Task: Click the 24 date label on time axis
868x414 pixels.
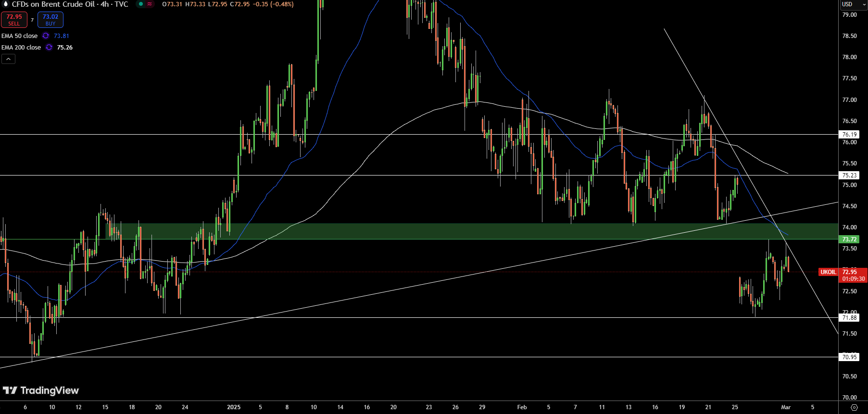Action: pos(185,407)
